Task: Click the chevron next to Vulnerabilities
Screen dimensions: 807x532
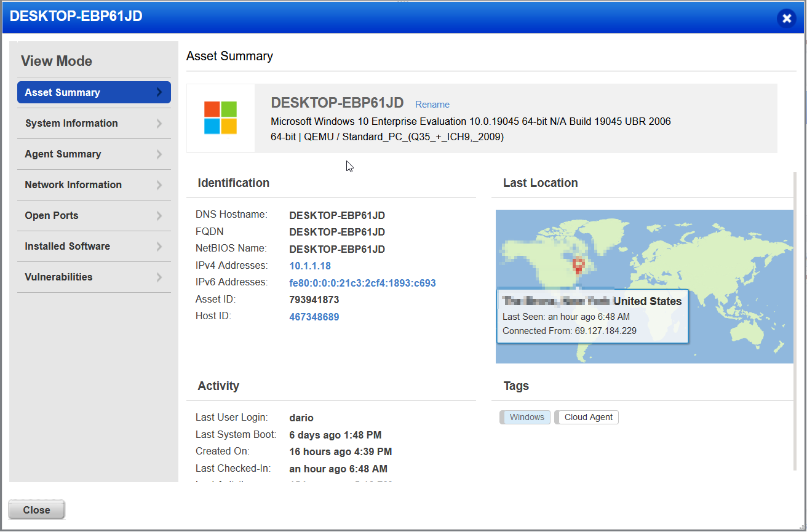Action: 159,277
